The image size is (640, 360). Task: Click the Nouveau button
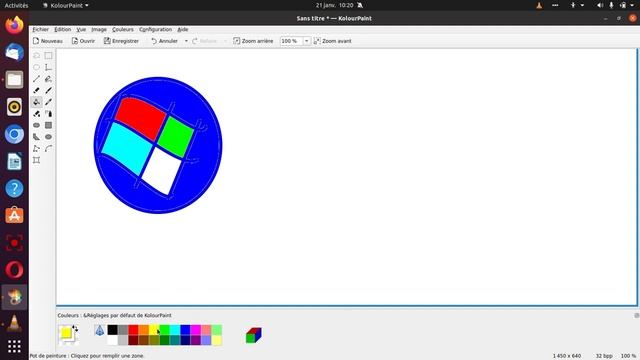[x=48, y=41]
